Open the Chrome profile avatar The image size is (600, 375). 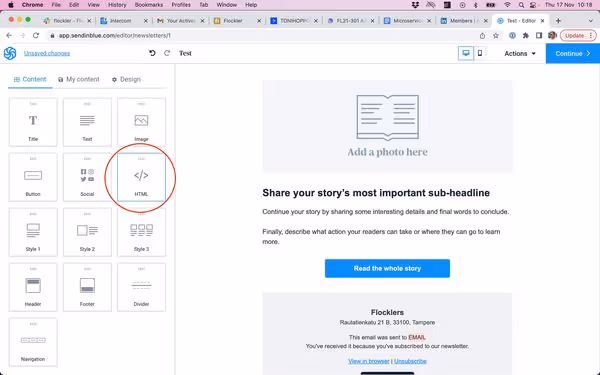coord(552,36)
